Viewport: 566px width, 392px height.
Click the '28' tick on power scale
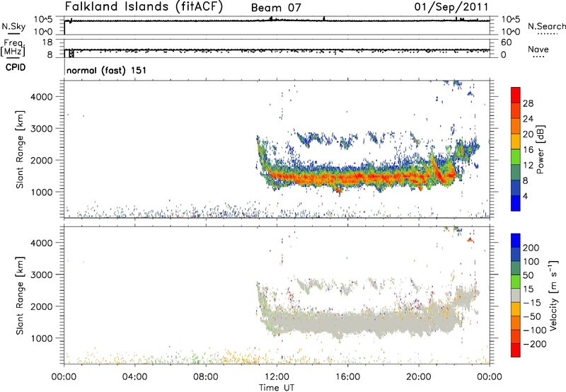click(x=528, y=103)
